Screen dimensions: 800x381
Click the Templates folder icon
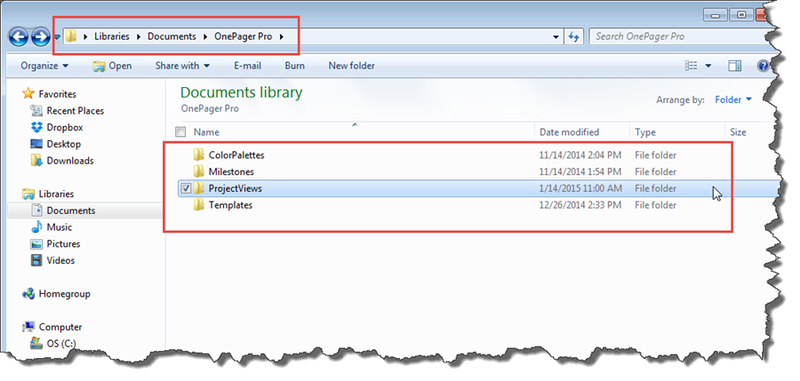pos(199,206)
